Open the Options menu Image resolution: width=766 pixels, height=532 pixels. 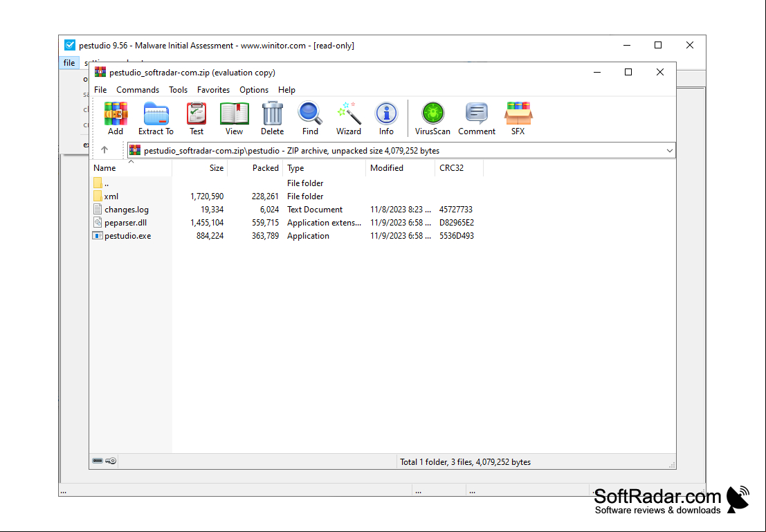pos(254,90)
